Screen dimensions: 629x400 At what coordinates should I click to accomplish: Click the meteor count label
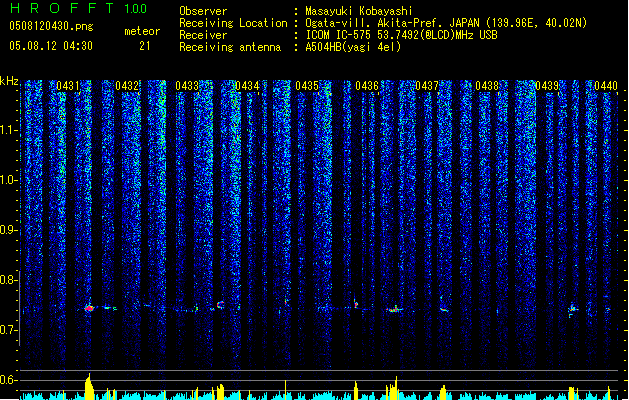click(142, 31)
